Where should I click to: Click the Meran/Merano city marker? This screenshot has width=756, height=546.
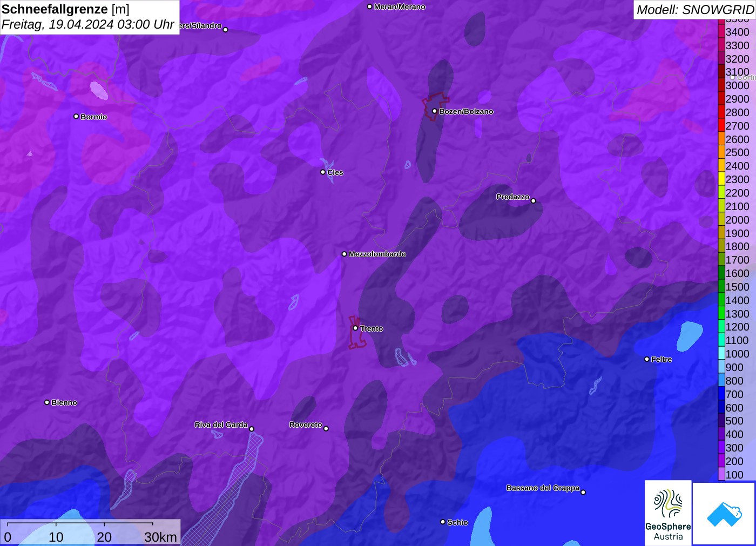coord(369,6)
